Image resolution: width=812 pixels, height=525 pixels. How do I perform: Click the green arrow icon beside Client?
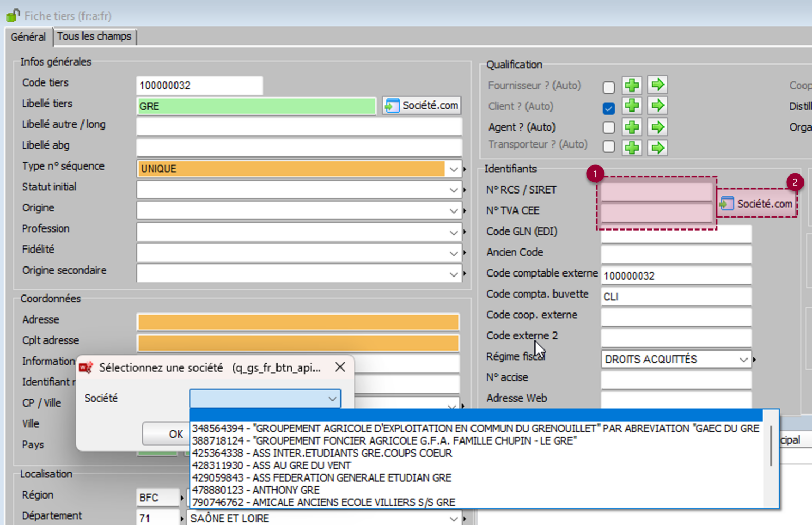(x=657, y=106)
